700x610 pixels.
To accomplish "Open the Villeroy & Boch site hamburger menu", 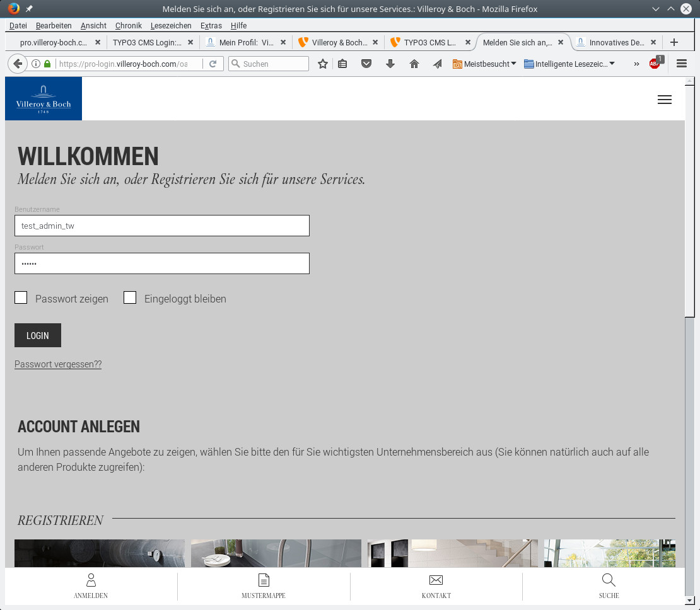I will click(x=664, y=100).
